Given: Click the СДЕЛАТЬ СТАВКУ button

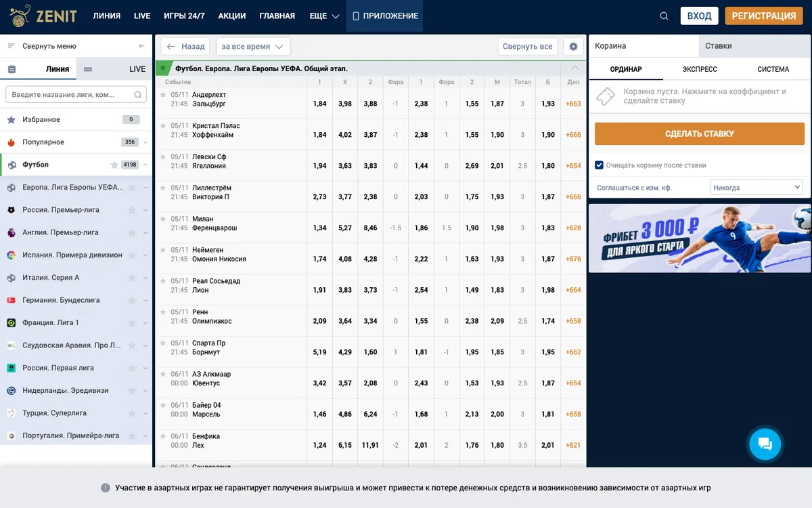Looking at the screenshot, I should (700, 133).
